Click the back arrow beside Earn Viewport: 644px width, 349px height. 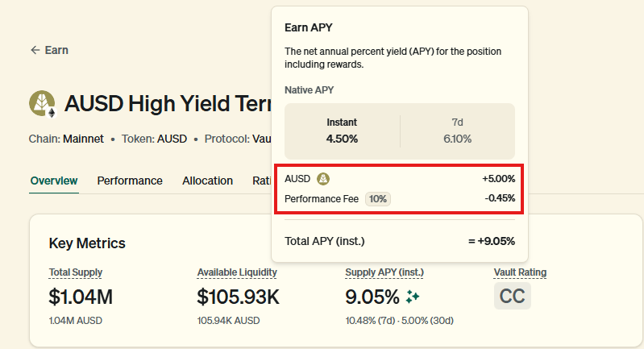pyautogui.click(x=35, y=50)
